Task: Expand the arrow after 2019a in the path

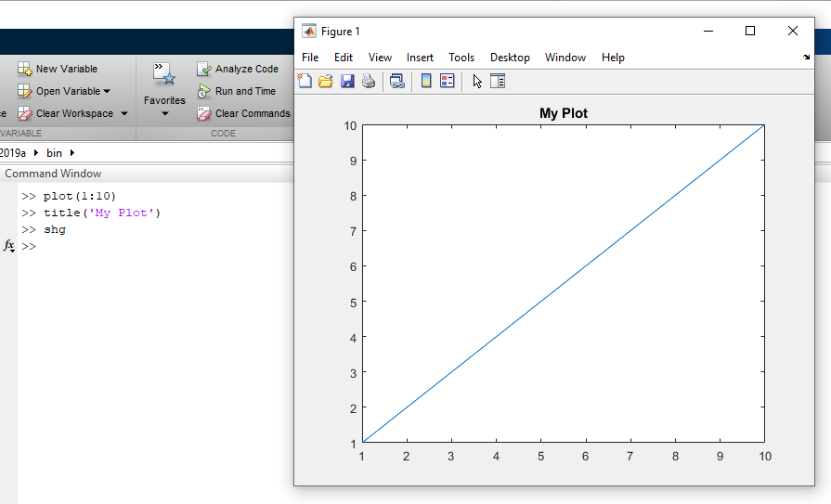Action: (35, 152)
